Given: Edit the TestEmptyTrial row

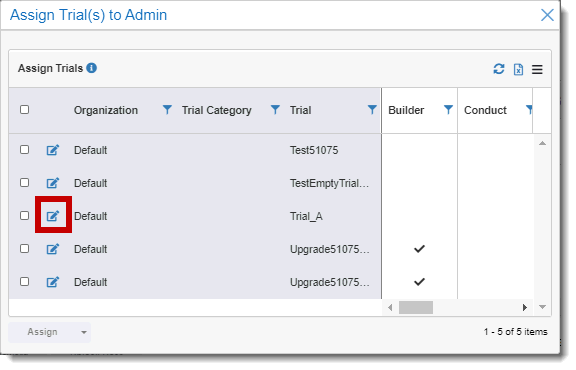Looking at the screenshot, I should click(53, 183).
